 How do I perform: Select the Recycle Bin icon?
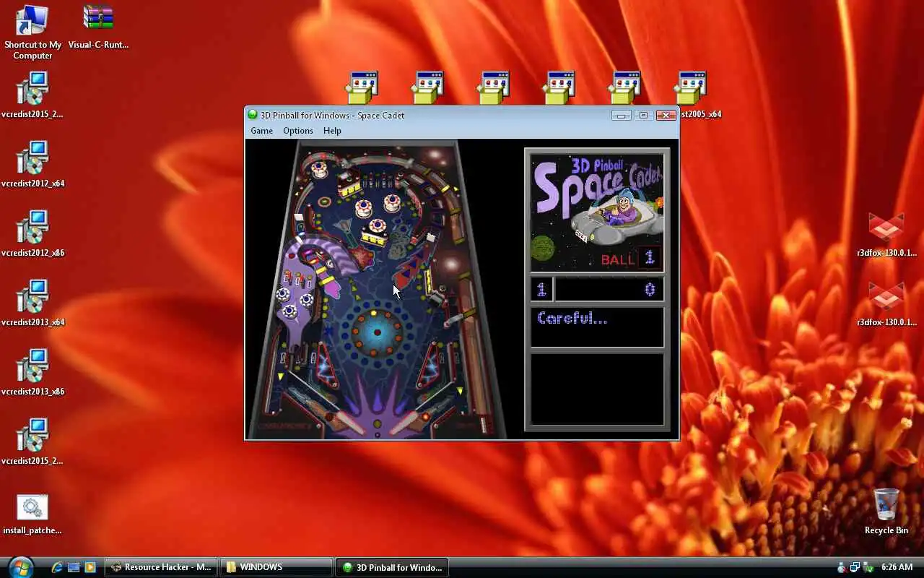pos(886,512)
